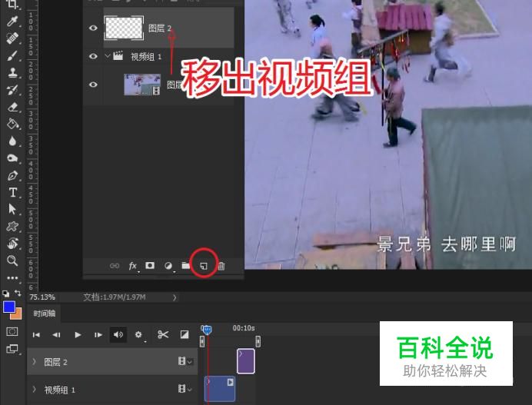Viewport: 532px width, 405px height.
Task: Swap foreground and background colors
Action: tap(18, 293)
